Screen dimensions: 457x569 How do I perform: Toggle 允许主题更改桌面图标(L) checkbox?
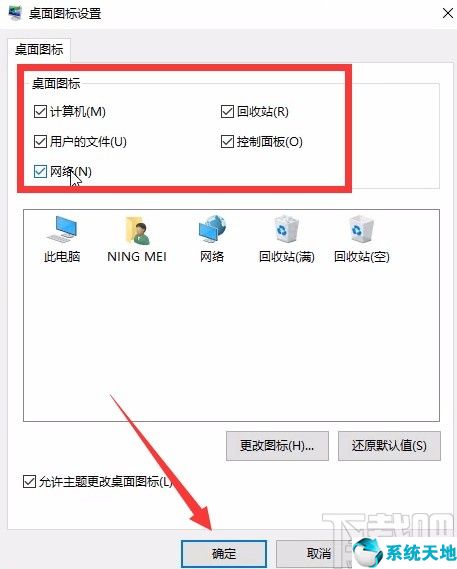[29, 482]
